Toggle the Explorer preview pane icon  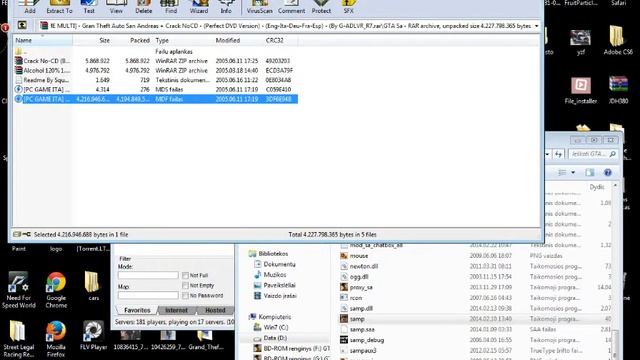[x=590, y=173]
